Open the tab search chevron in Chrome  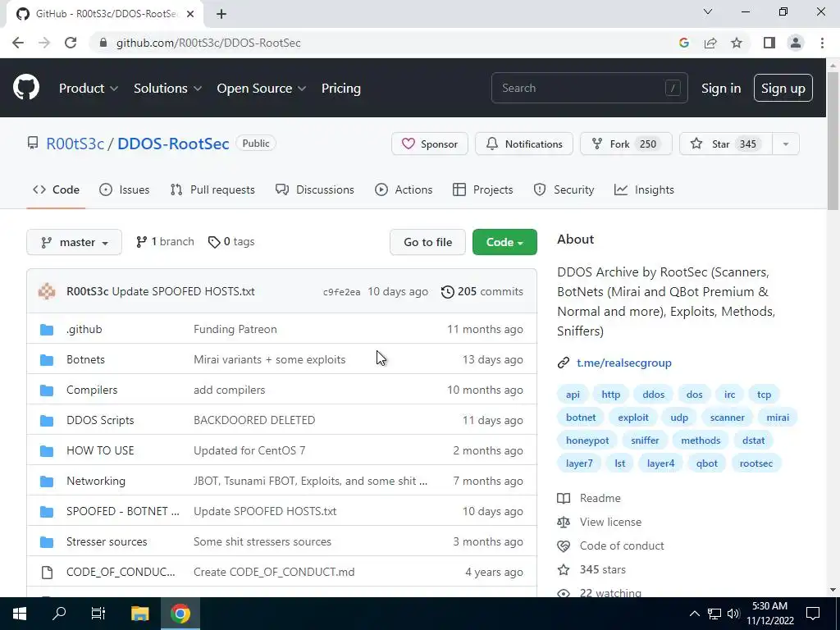click(x=708, y=11)
